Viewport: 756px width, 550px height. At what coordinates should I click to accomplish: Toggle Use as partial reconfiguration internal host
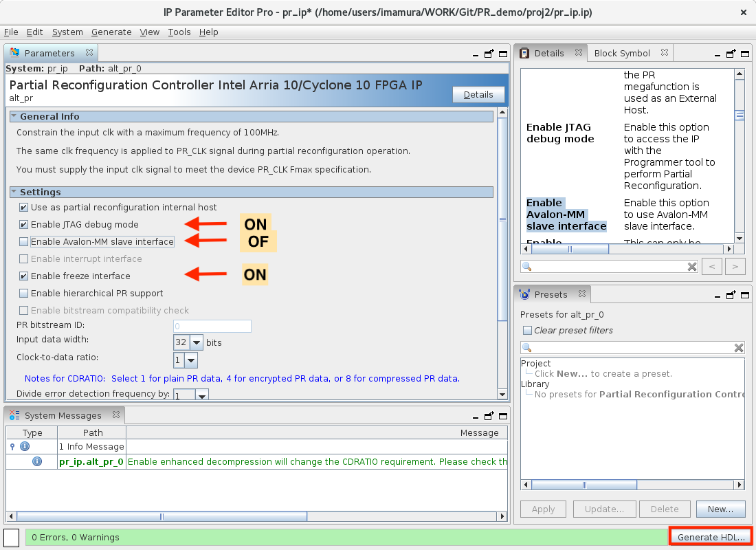pyautogui.click(x=23, y=208)
